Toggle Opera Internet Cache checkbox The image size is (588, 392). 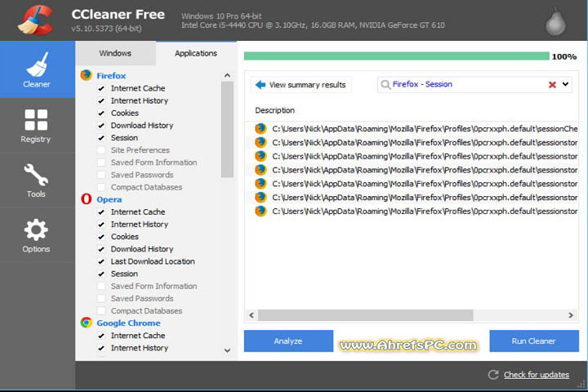coord(101,212)
